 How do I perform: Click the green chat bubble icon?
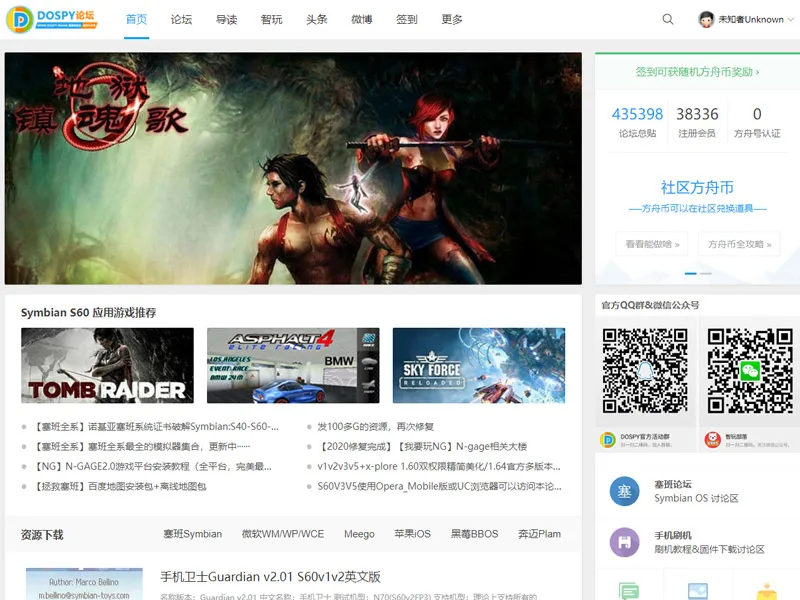pos(629,591)
